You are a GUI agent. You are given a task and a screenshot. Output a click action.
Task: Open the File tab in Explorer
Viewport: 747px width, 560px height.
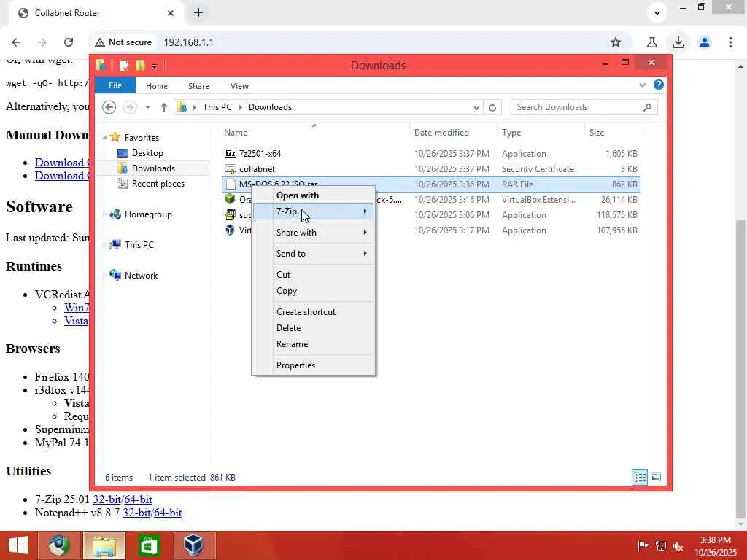click(115, 85)
